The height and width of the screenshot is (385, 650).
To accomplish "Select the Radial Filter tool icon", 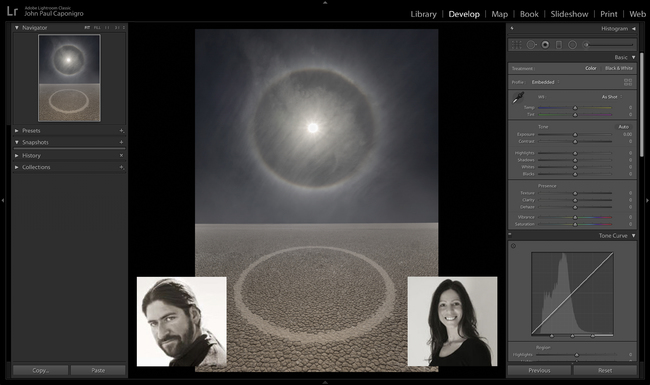I will pyautogui.click(x=572, y=45).
